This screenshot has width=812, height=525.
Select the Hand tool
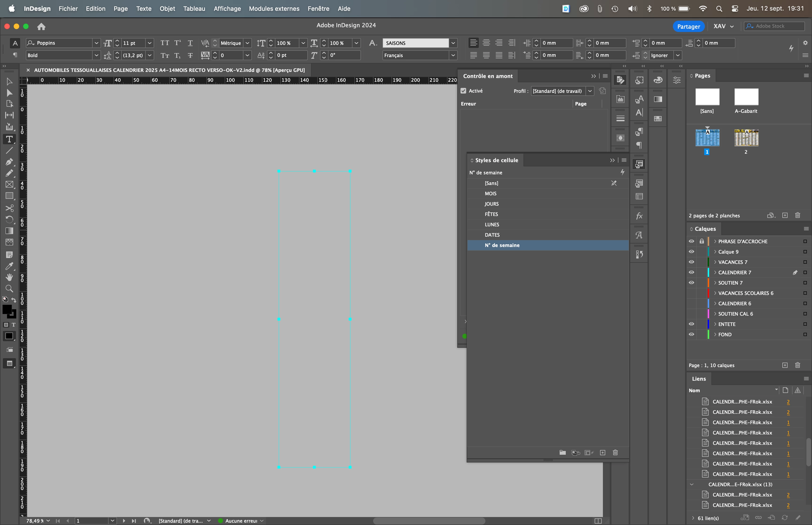pyautogui.click(x=9, y=277)
